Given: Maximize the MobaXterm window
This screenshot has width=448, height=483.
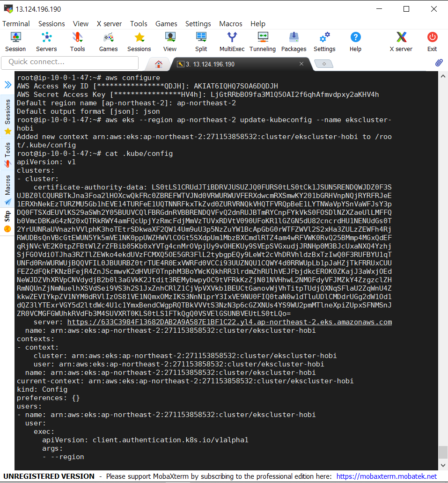Looking at the screenshot, I should click(x=406, y=9).
